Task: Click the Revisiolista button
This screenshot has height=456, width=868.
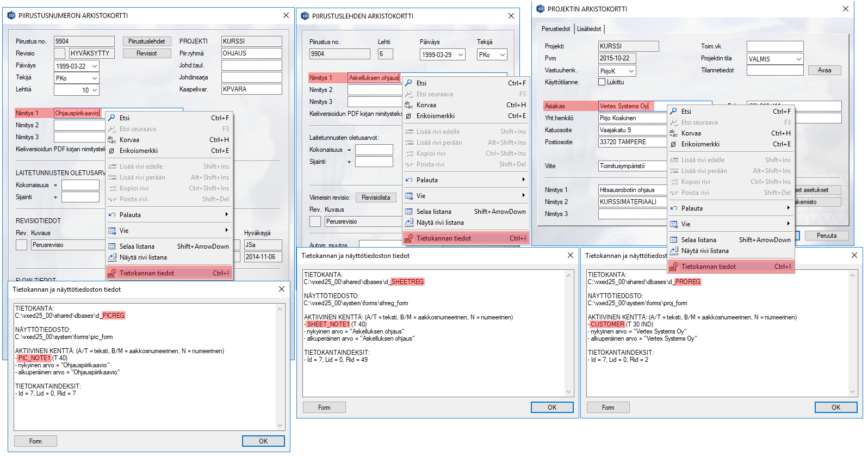Action: (376, 198)
